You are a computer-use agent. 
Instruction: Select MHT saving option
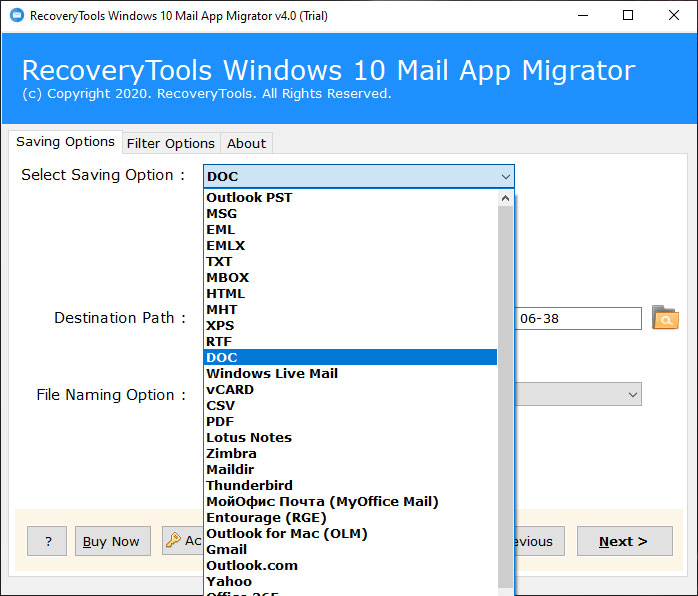(x=350, y=309)
